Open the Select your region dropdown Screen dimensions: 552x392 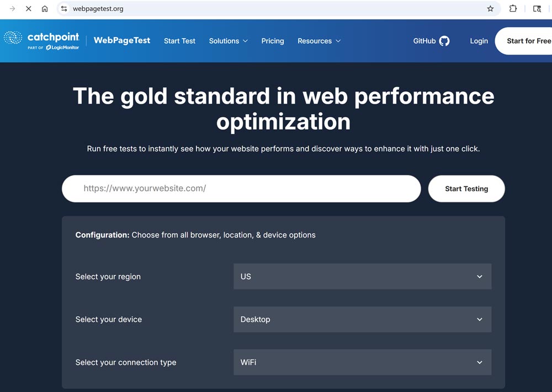(362, 276)
